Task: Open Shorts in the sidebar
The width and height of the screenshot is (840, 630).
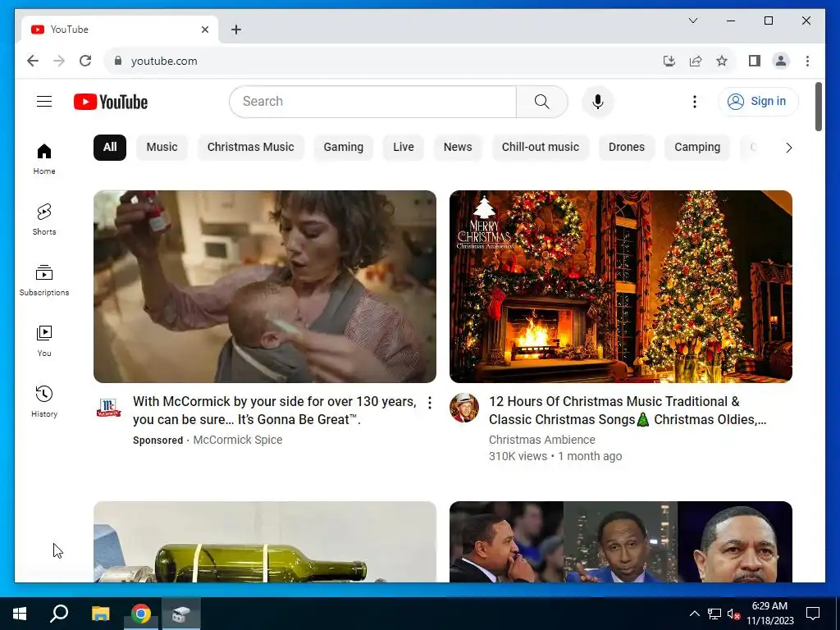Action: tap(44, 220)
